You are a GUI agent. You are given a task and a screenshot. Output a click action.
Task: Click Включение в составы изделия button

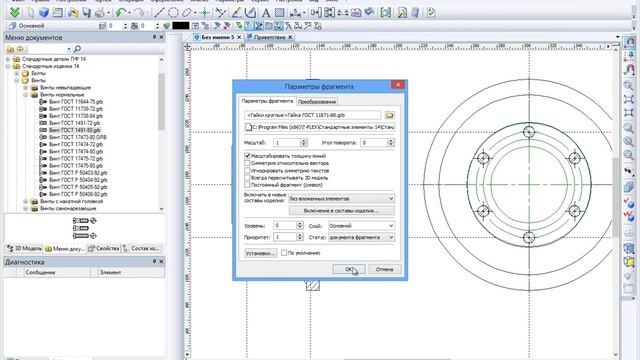[341, 211]
